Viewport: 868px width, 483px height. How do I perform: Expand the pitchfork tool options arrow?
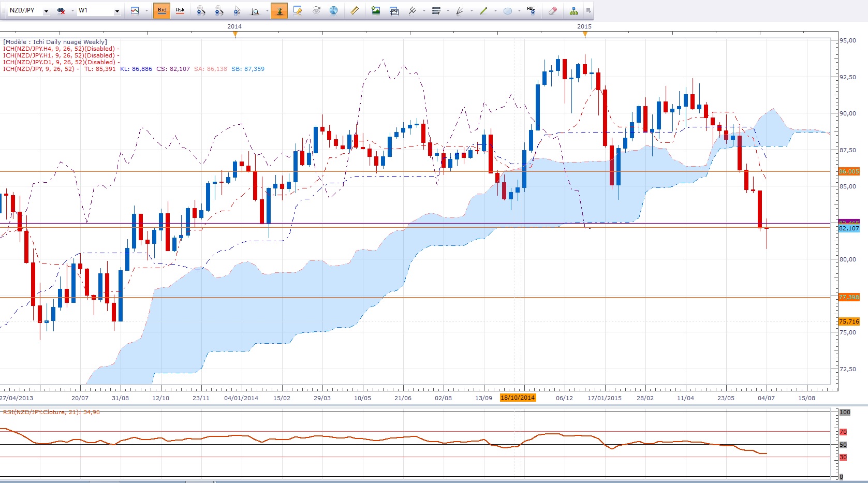click(x=424, y=10)
